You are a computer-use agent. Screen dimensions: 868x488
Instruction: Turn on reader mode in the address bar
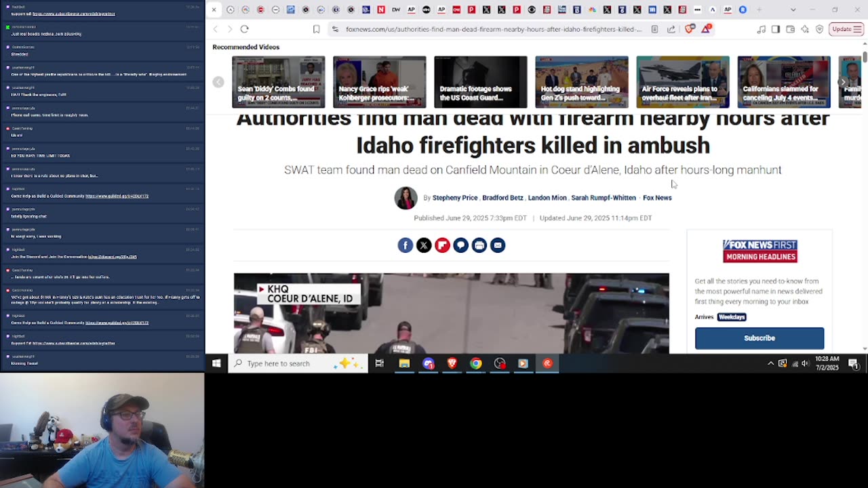tap(654, 29)
